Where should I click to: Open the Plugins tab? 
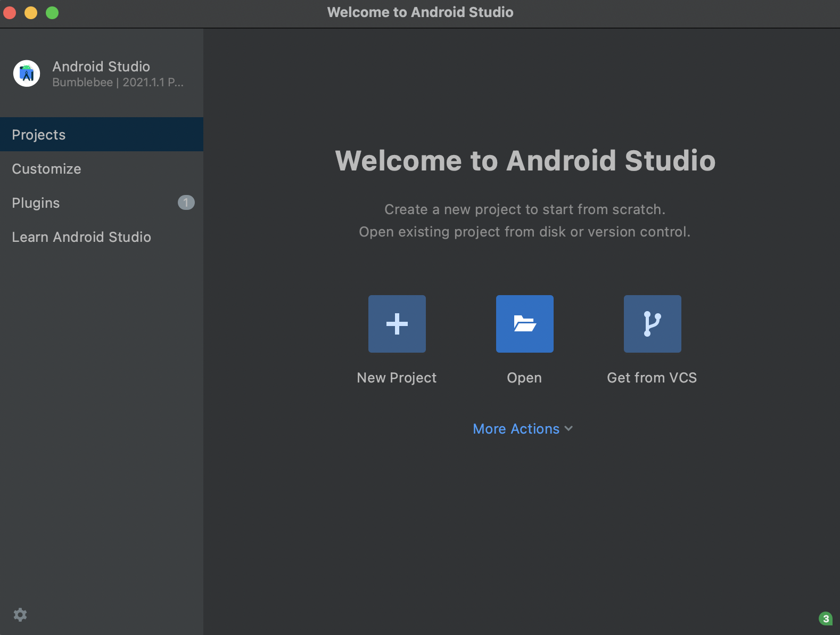click(102, 203)
